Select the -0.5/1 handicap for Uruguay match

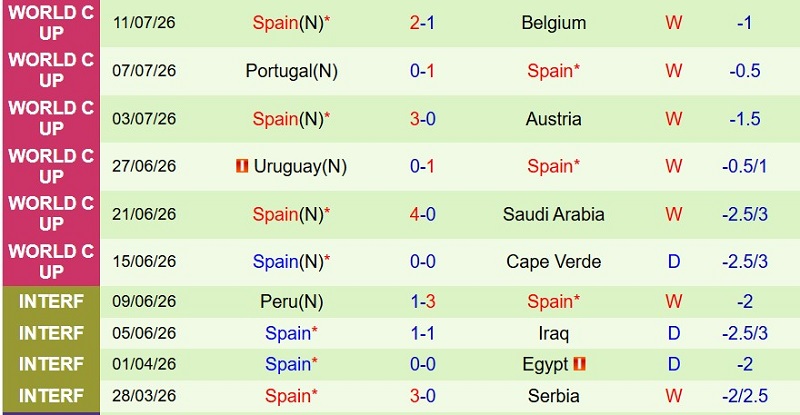coord(744,166)
